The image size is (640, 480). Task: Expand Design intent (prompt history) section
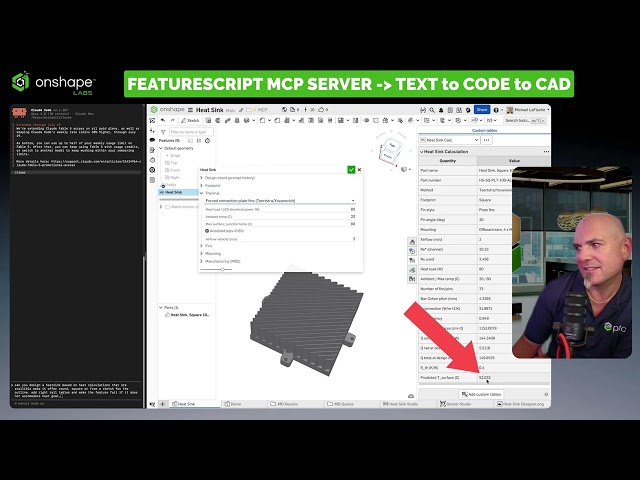pos(202,178)
